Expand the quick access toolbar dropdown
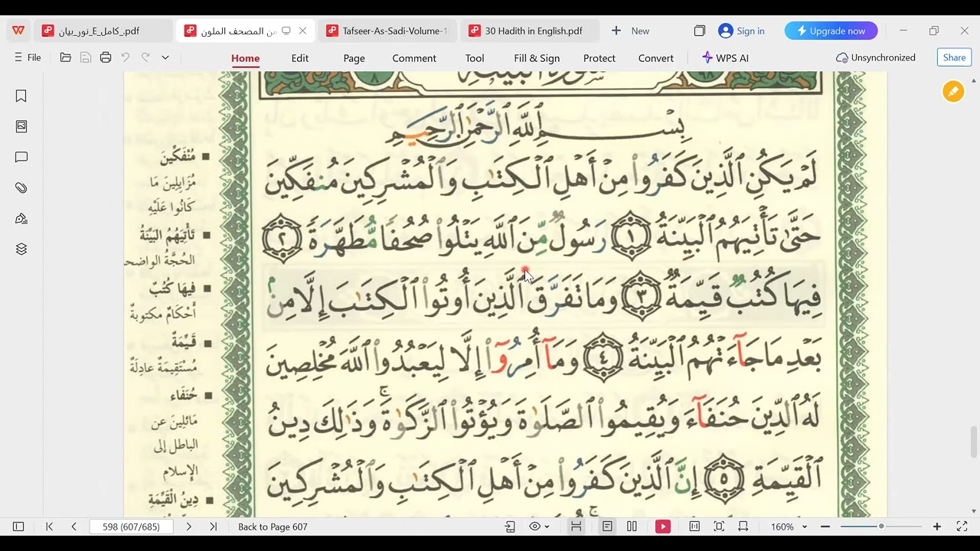 [x=165, y=57]
